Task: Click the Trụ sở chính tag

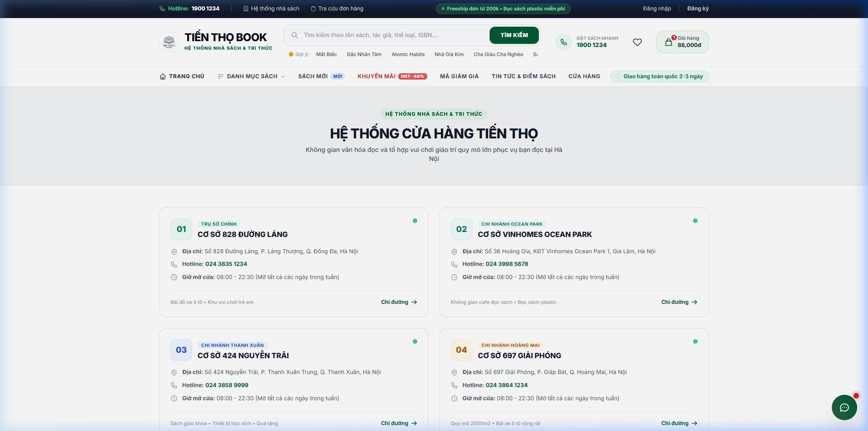Action: click(219, 224)
